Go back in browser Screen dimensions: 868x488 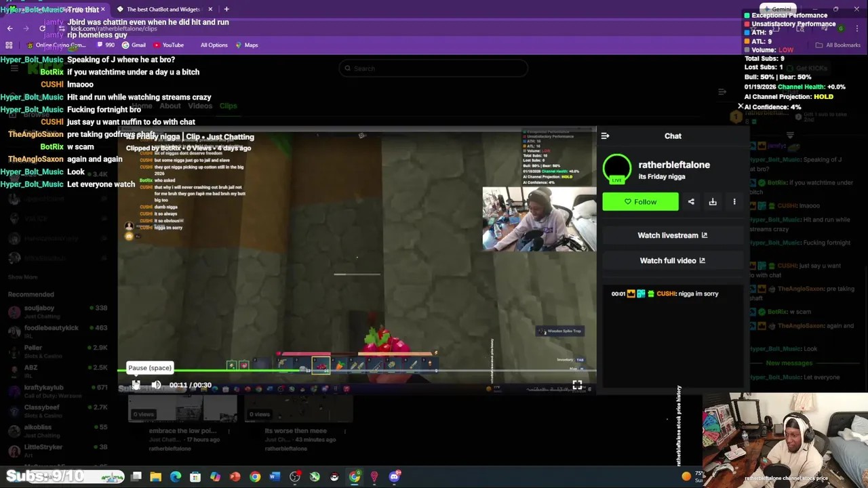[10, 28]
